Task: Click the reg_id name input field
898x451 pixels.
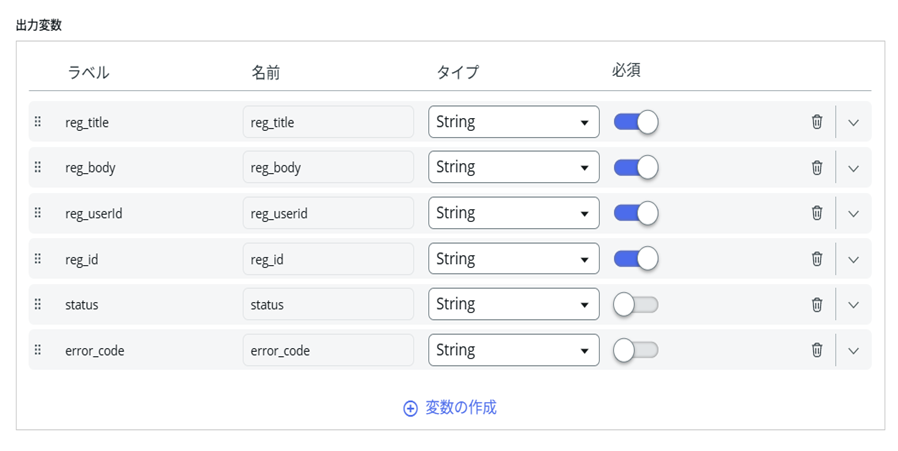Action: tap(328, 259)
